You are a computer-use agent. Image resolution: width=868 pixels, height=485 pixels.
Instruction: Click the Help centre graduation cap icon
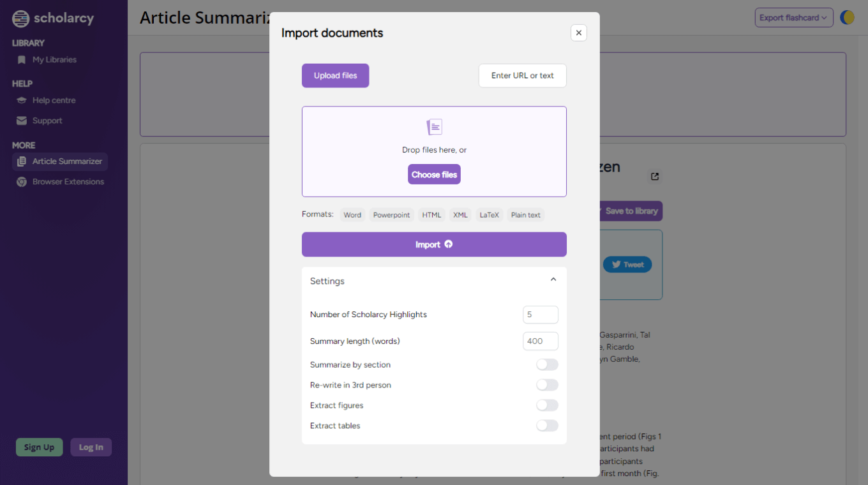coord(22,100)
